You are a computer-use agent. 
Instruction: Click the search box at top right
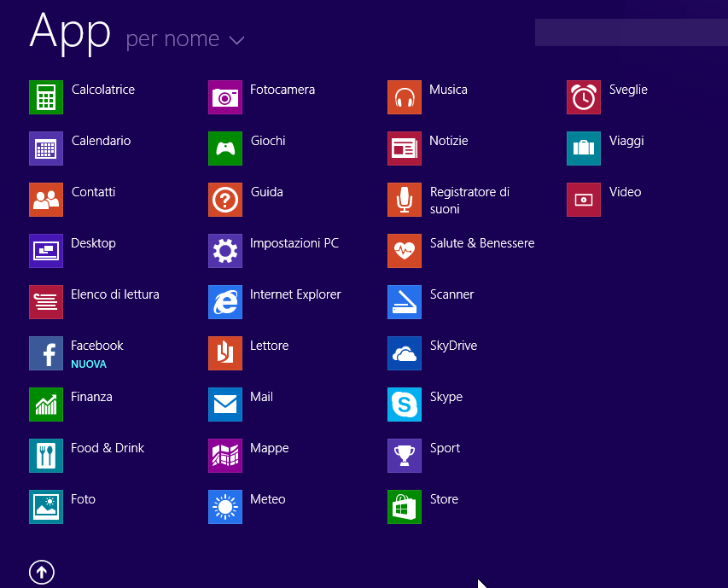click(x=632, y=32)
